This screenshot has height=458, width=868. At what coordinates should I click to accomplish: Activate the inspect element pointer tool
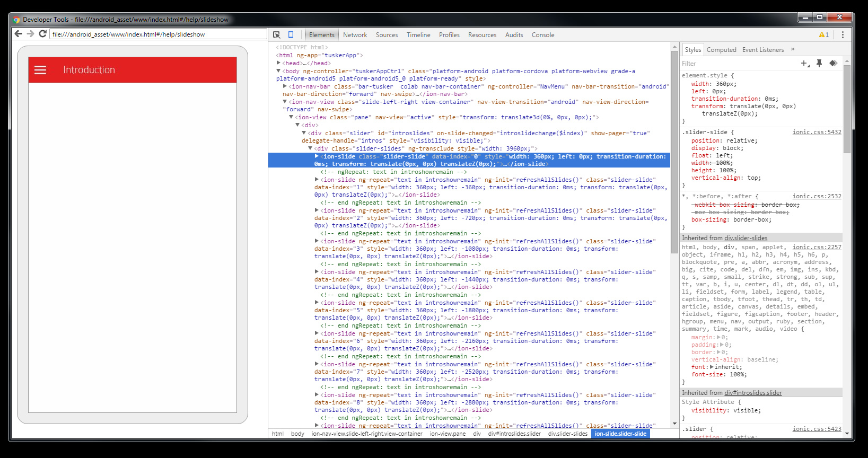click(277, 35)
